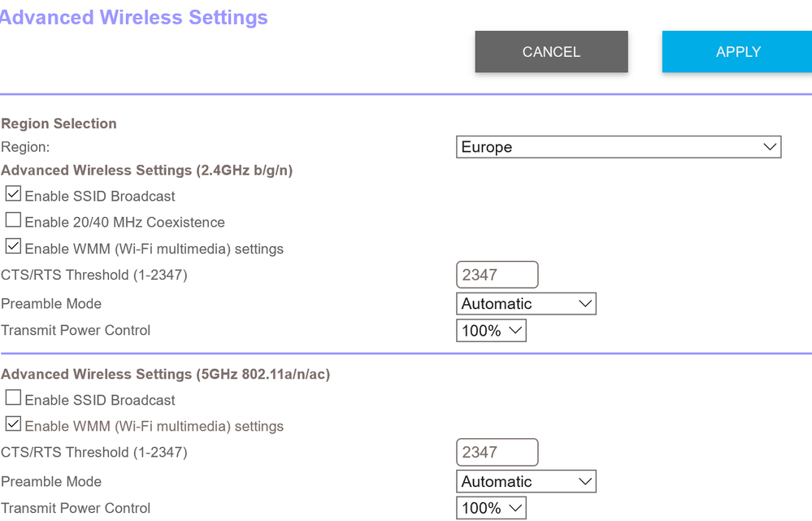Click the Transmit Power Control chevron for 2.4GHz

coord(514,330)
